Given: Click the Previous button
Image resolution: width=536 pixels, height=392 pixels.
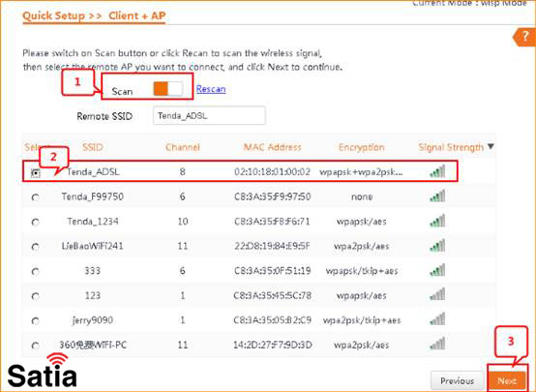Looking at the screenshot, I should 457,380.
